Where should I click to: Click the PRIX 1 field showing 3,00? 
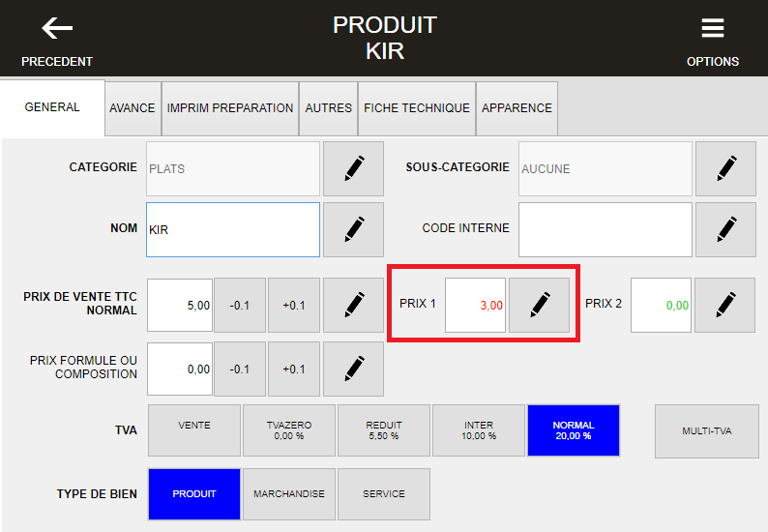click(475, 305)
